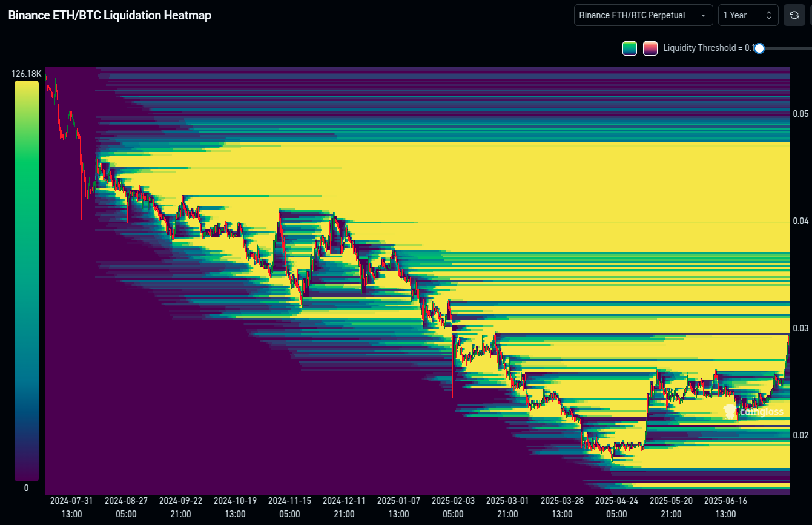Click the 2024-09-22 21:00 date label
The image size is (812, 525).
[x=180, y=507]
